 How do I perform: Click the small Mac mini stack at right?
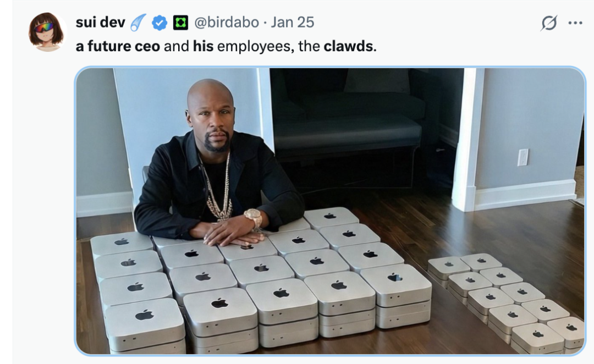pyautogui.click(x=506, y=301)
